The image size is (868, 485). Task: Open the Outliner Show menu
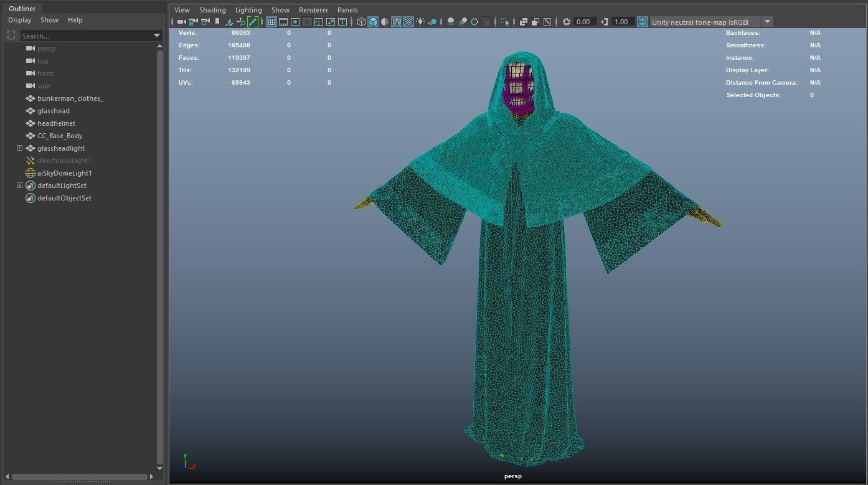pos(49,20)
